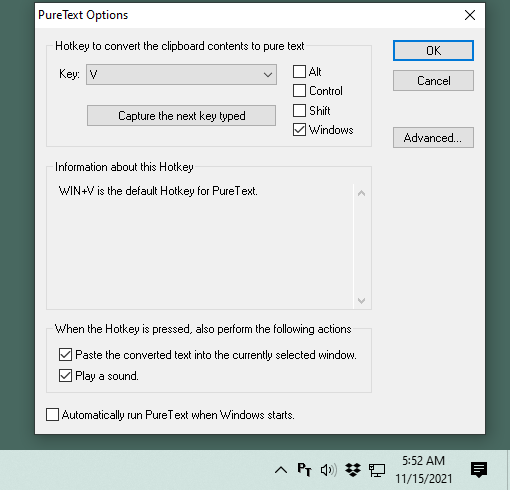Image resolution: width=510 pixels, height=490 pixels.
Task: Click the speaker volume tray icon
Action: (x=328, y=470)
